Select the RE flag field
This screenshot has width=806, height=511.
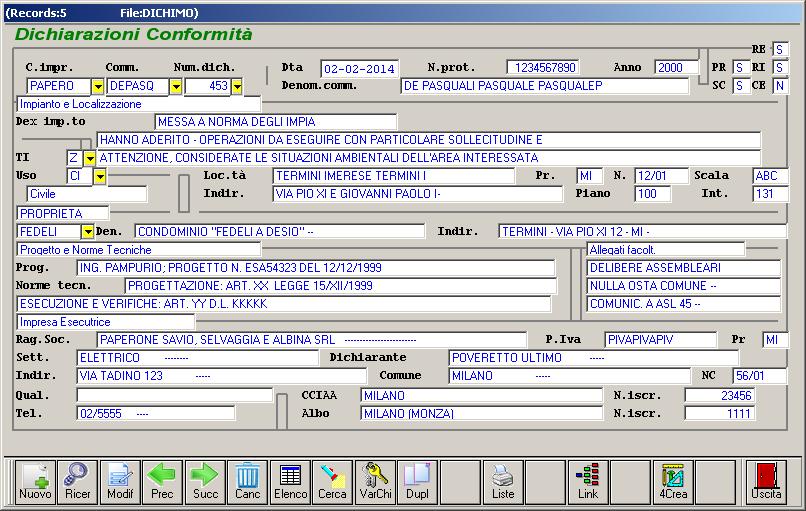click(x=780, y=49)
